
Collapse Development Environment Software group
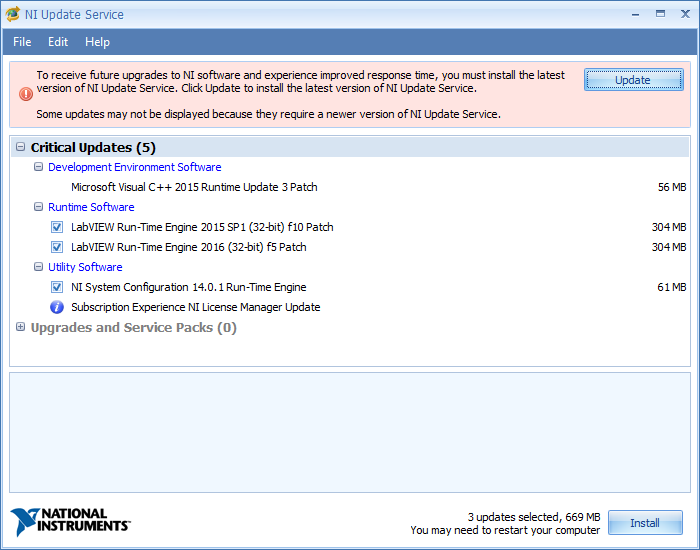pos(38,167)
